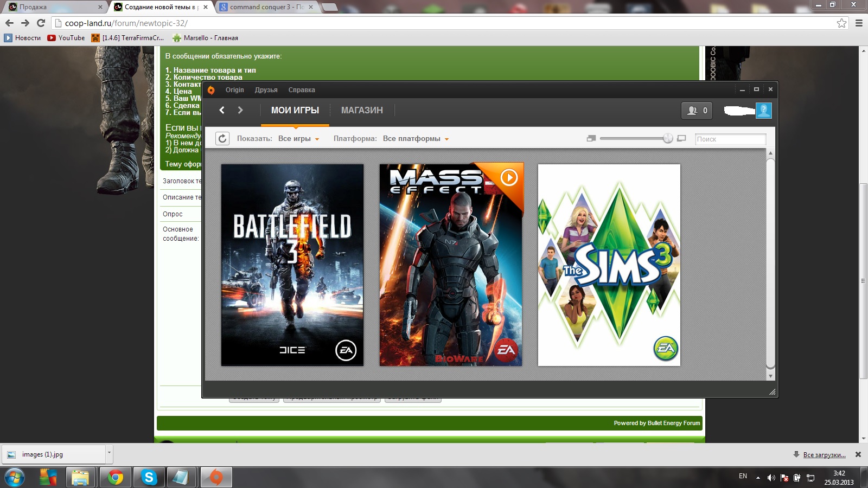Reload the page in Chrome
868x488 pixels.
pos(41,23)
